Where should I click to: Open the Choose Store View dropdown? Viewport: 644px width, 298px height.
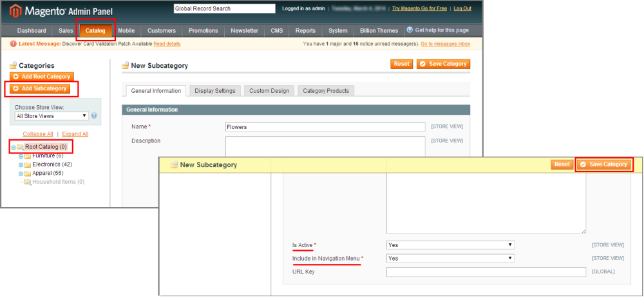tap(52, 116)
